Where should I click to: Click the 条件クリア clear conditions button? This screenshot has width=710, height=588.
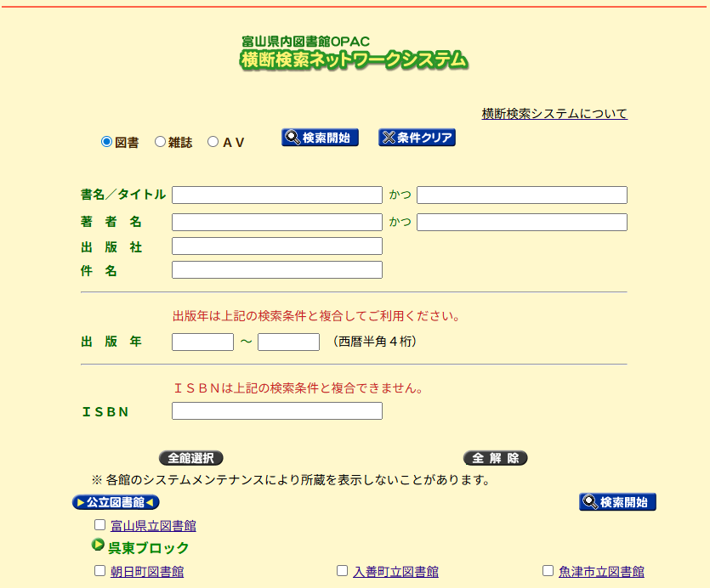(417, 138)
